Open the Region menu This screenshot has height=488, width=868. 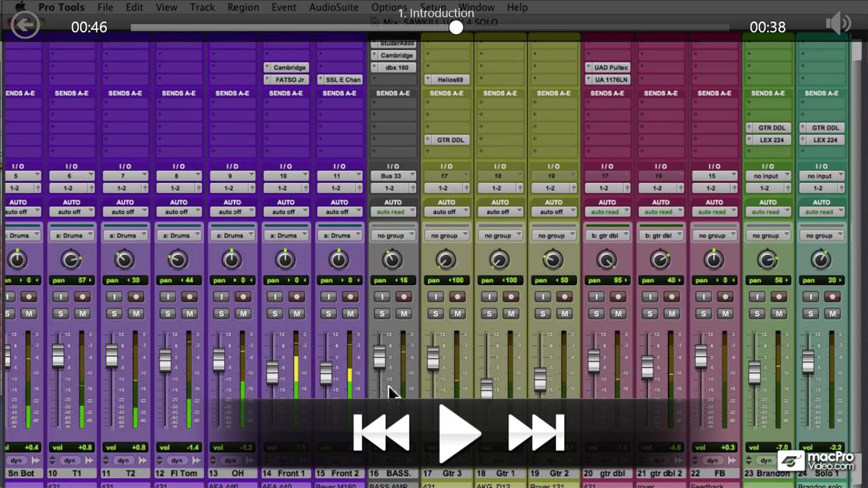243,7
